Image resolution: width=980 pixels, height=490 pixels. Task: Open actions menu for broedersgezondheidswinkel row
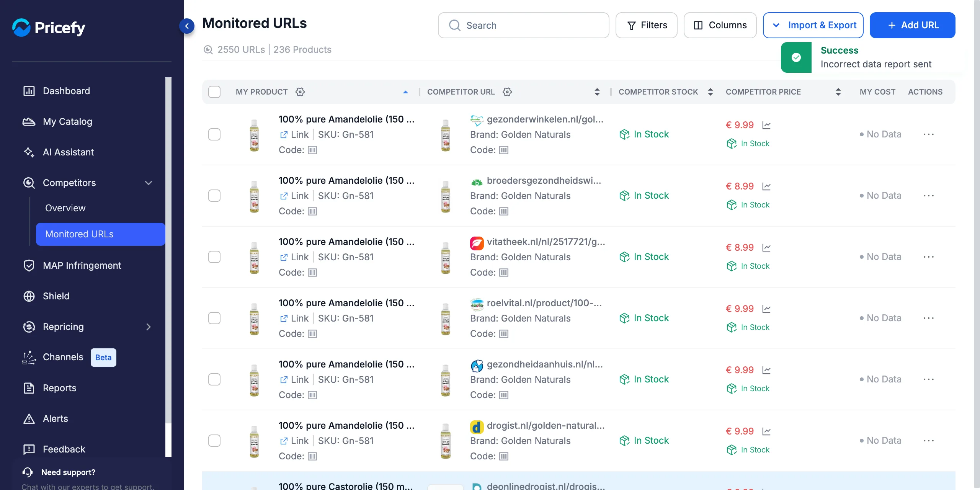point(929,196)
